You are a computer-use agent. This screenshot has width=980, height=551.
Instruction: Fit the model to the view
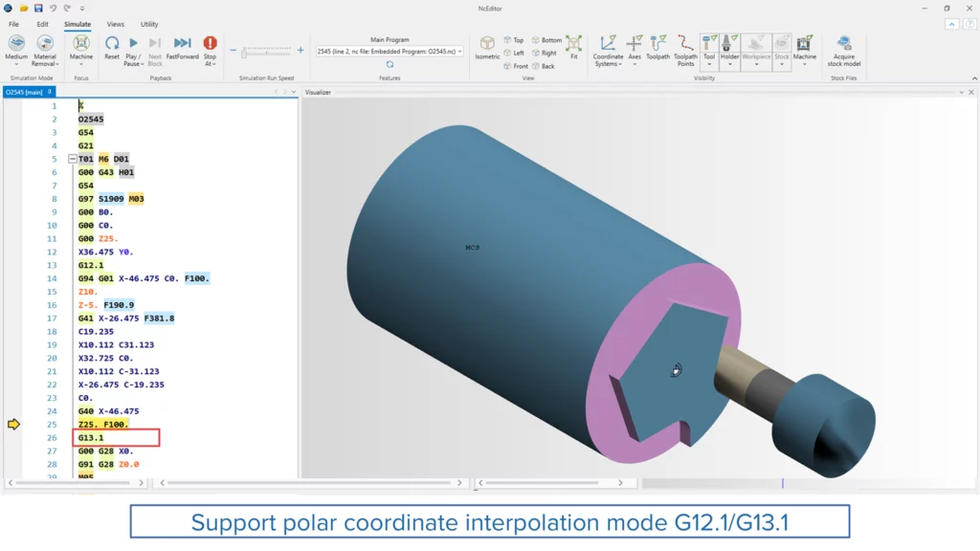pyautogui.click(x=573, y=44)
